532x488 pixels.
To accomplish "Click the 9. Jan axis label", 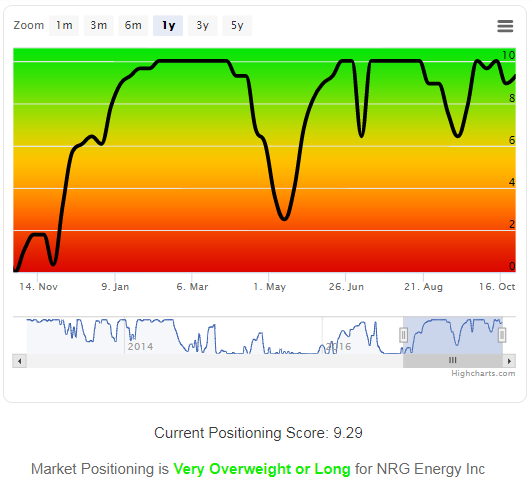I will (x=115, y=287).
